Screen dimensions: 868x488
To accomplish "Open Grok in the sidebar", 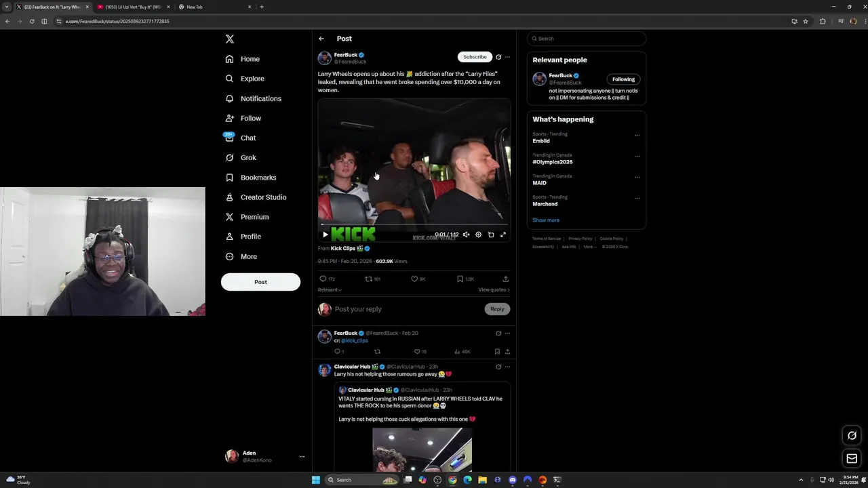I will (x=241, y=157).
